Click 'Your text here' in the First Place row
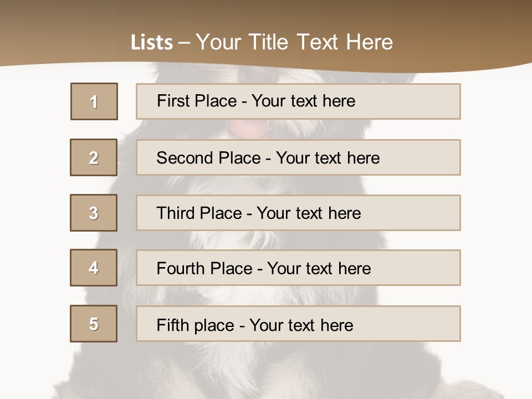This screenshot has height=399, width=532. [303, 101]
